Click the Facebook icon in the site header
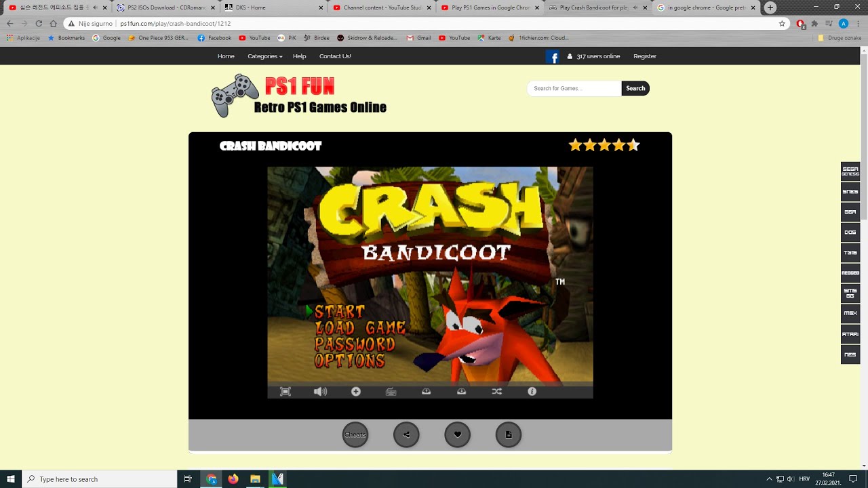 point(553,57)
